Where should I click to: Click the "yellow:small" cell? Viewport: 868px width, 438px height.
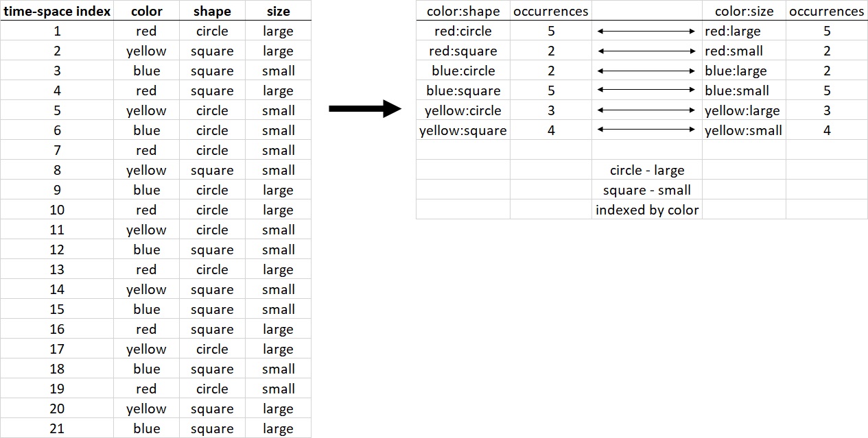click(743, 130)
